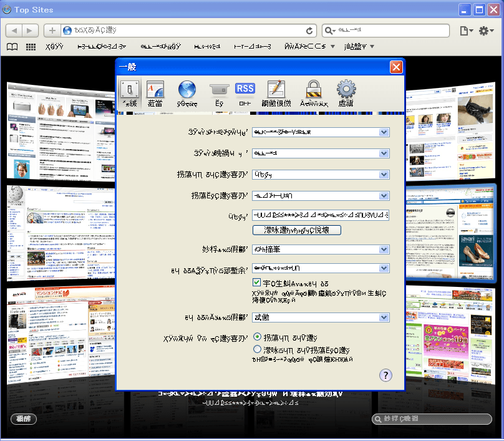The width and height of the screenshot is (504, 441).
Task: Show all bookmarks with the book icon
Action: tap(12, 47)
